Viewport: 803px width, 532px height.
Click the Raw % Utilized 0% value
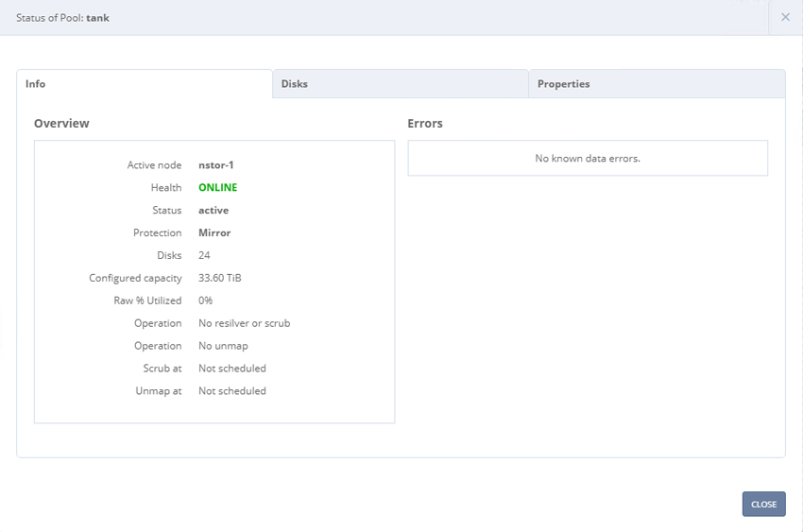tap(205, 300)
